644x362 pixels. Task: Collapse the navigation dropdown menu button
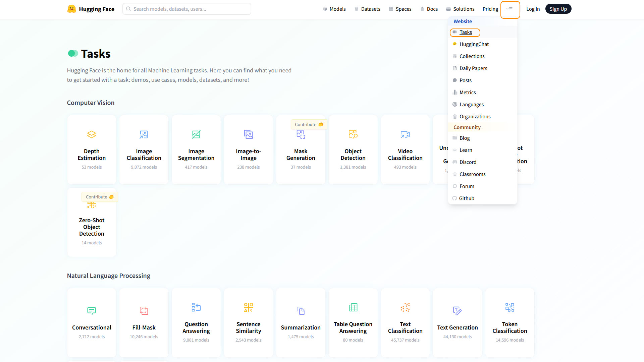pyautogui.click(x=510, y=9)
